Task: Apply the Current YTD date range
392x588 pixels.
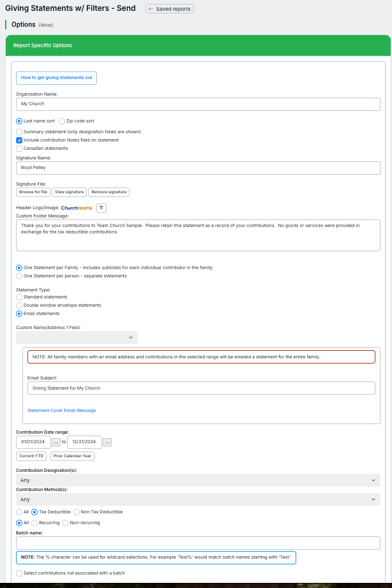Action: point(31,456)
